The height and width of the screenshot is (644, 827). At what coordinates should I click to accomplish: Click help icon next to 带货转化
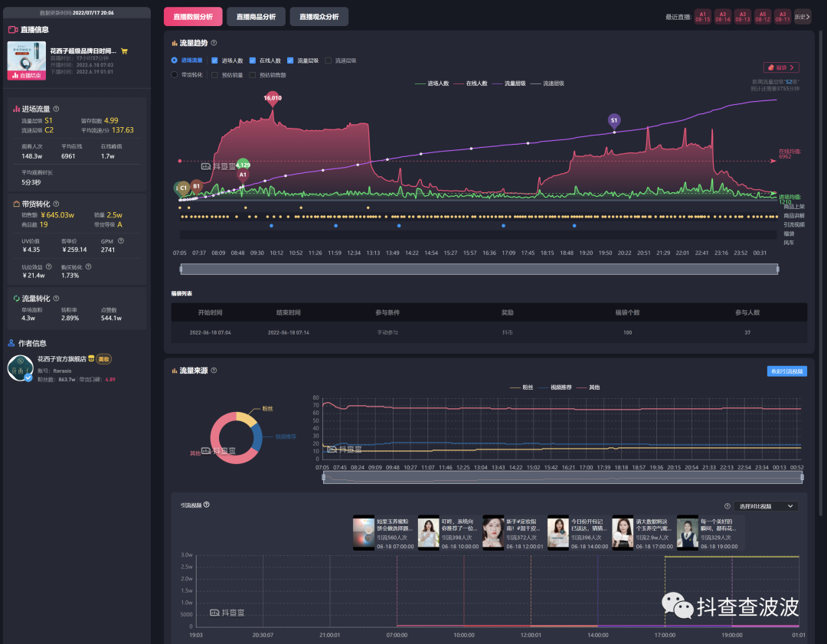coord(56,204)
